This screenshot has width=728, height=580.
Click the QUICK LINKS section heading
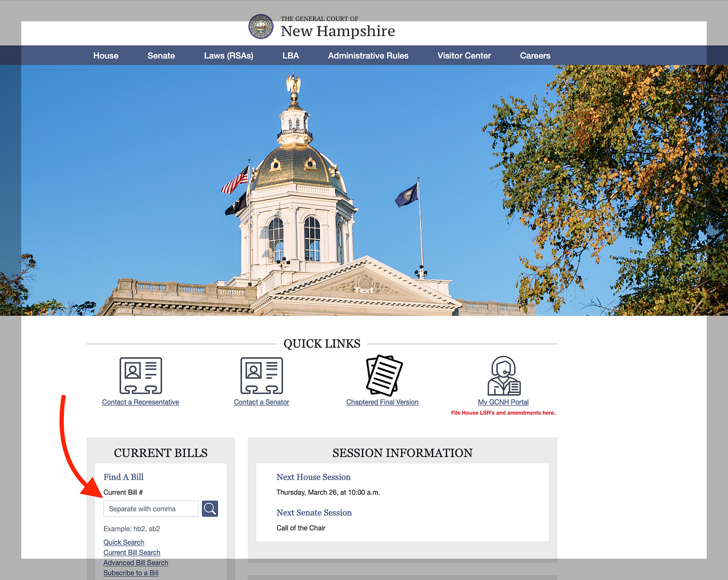322,344
